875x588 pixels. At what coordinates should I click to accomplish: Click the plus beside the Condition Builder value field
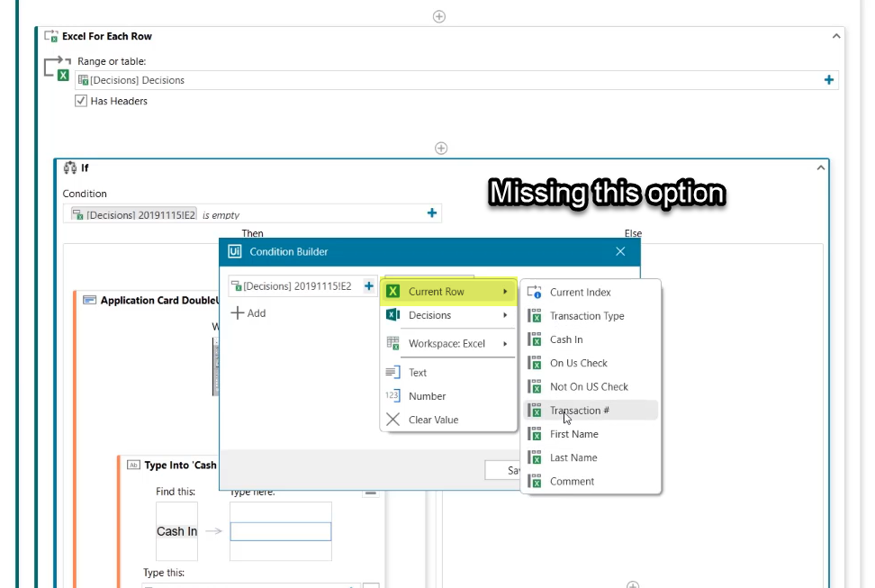pos(369,286)
